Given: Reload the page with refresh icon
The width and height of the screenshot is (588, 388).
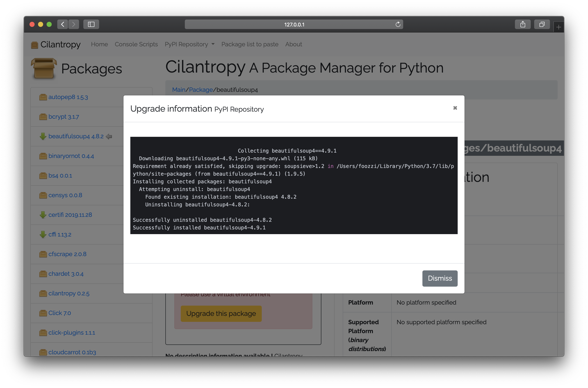Looking at the screenshot, I should [x=398, y=24].
